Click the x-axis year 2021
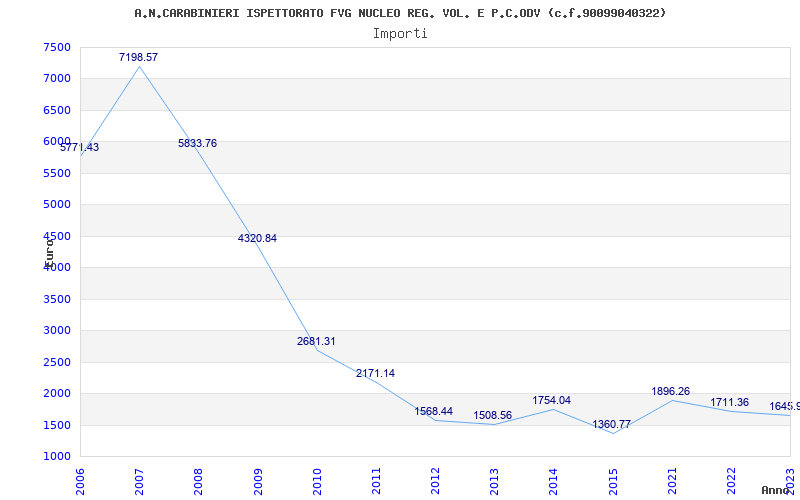 pos(672,481)
